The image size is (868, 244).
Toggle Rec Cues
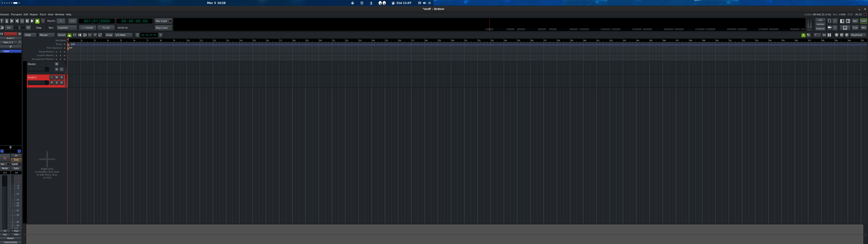pyautogui.click(x=163, y=21)
